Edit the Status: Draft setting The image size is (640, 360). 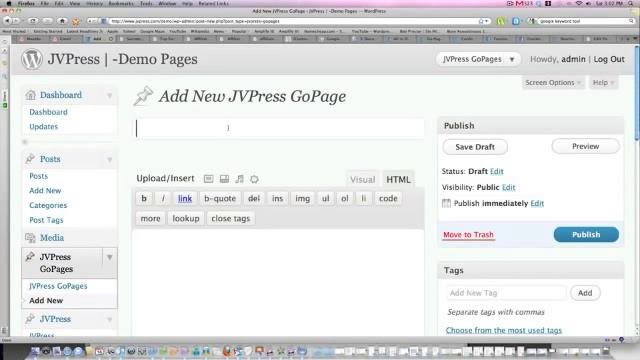click(497, 171)
